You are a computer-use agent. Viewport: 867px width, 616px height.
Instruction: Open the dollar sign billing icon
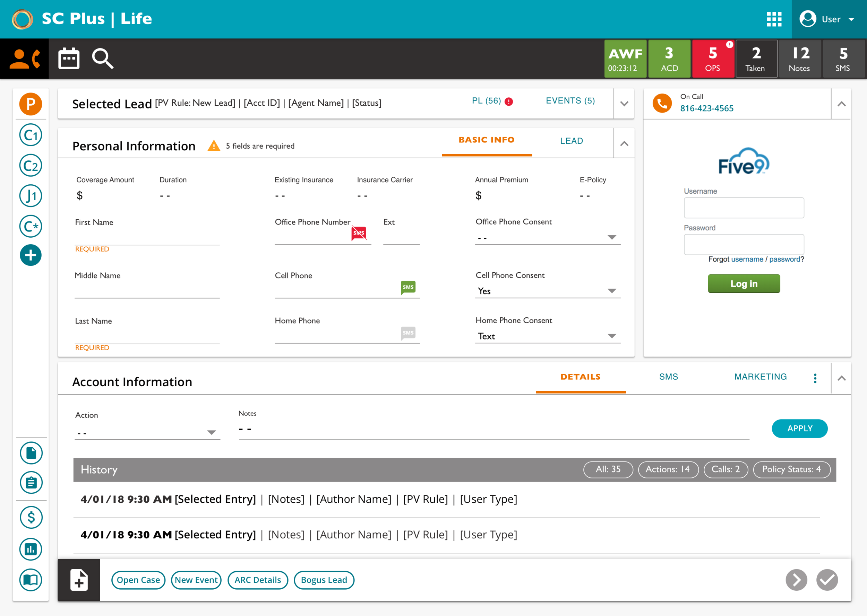(x=31, y=517)
